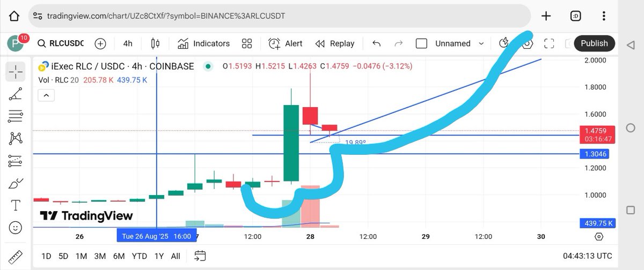Select the 19.89° angle label
The height and width of the screenshot is (270, 644).
pyautogui.click(x=355, y=143)
